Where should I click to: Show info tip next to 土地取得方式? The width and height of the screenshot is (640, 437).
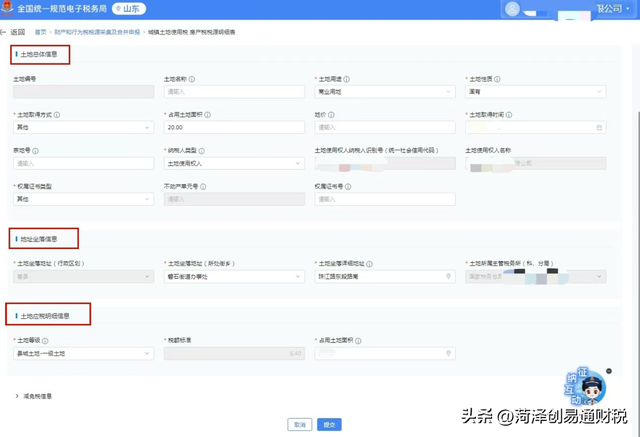point(57,115)
